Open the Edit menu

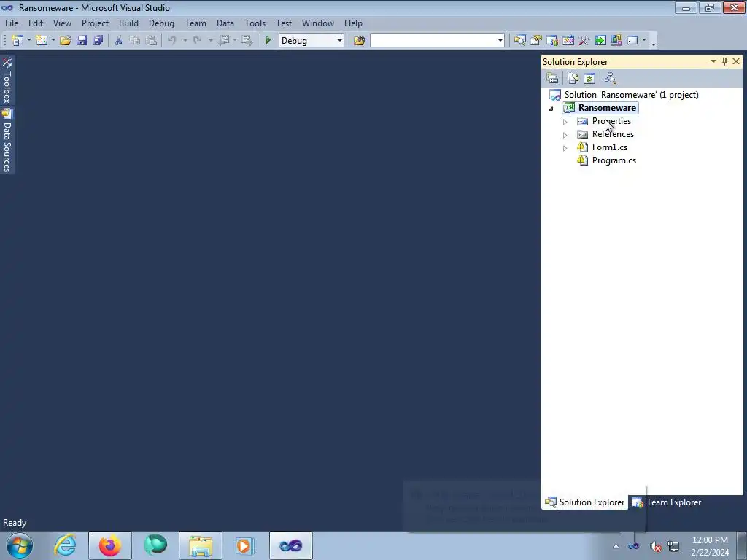[x=35, y=23]
